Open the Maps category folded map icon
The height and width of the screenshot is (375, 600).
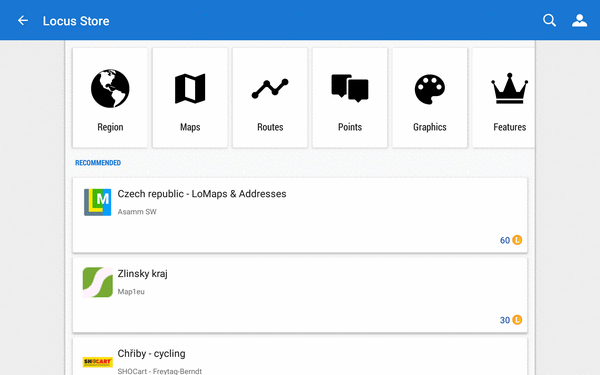pyautogui.click(x=190, y=89)
